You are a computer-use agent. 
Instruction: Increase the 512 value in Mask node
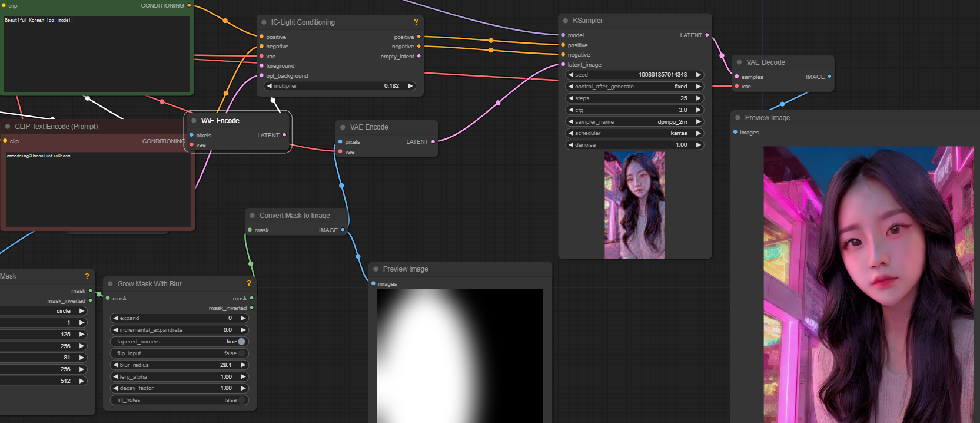[82, 381]
